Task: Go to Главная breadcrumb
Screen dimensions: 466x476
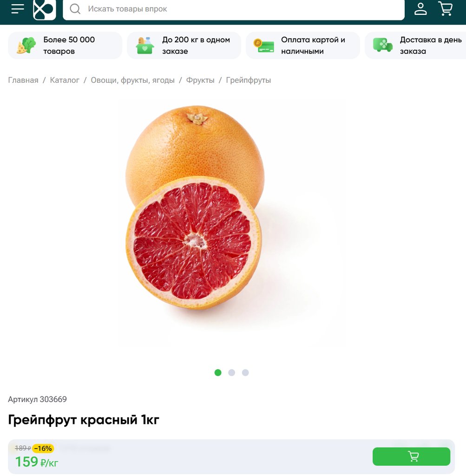Action: coord(23,80)
